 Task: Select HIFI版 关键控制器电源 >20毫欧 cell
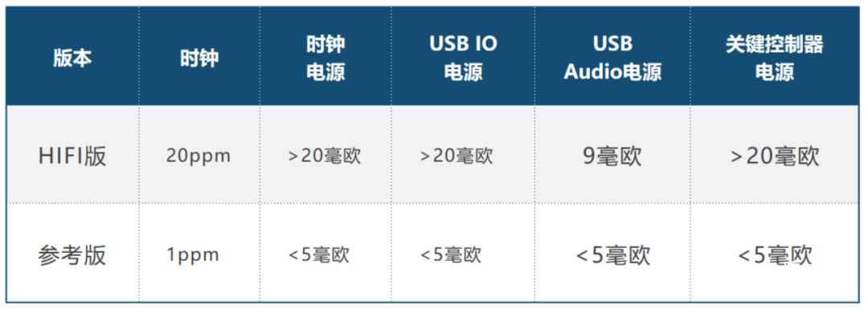(x=775, y=156)
